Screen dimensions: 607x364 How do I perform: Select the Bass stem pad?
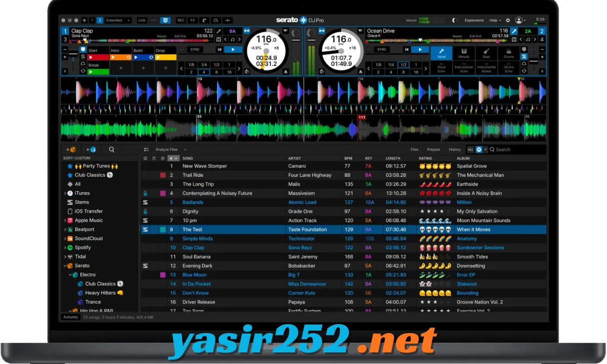tap(486, 53)
